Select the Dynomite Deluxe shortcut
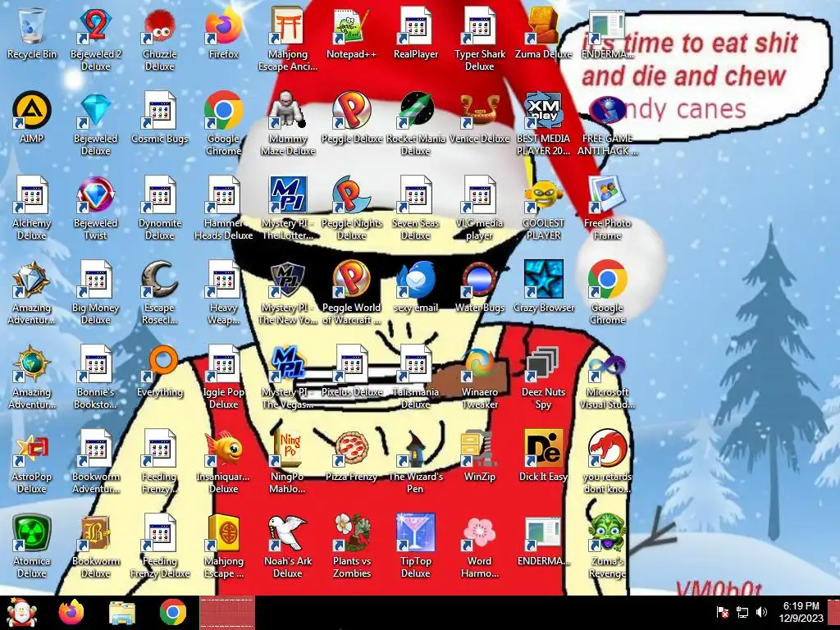This screenshot has width=840, height=630. point(160,207)
